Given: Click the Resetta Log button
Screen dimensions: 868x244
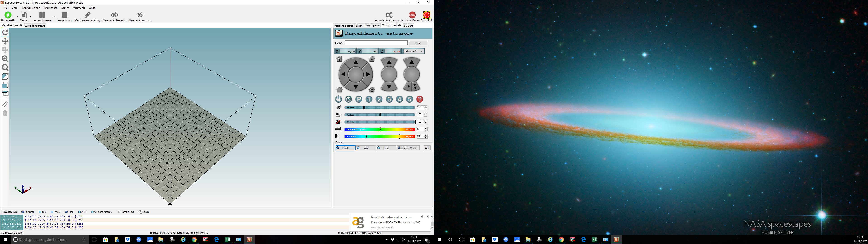Looking at the screenshot, I should point(125,212).
